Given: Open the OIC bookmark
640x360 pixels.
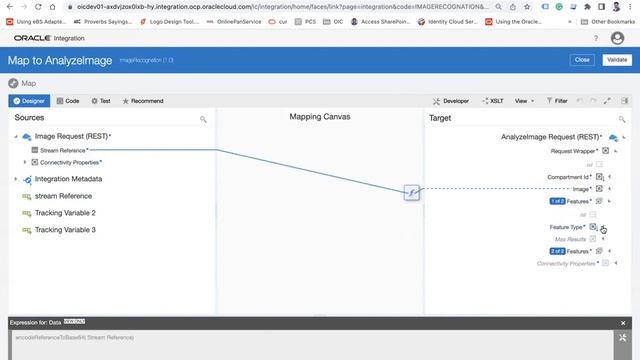Looking at the screenshot, I should coord(333,22).
